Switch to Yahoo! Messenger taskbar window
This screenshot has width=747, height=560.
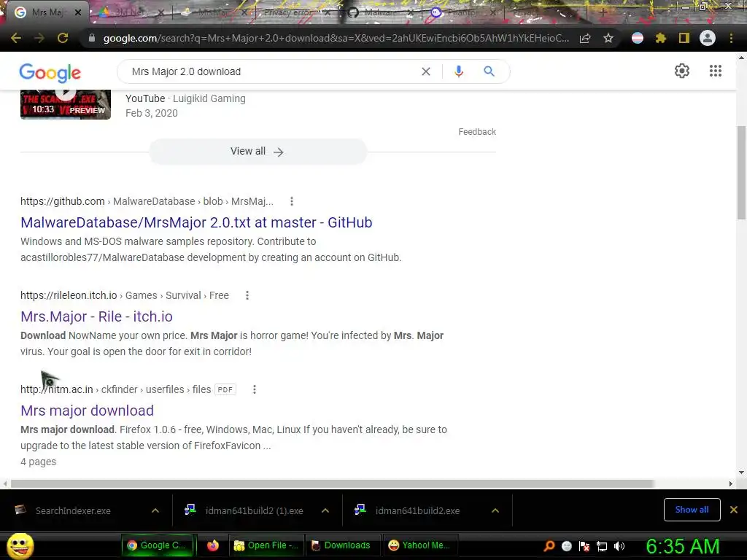(420, 545)
